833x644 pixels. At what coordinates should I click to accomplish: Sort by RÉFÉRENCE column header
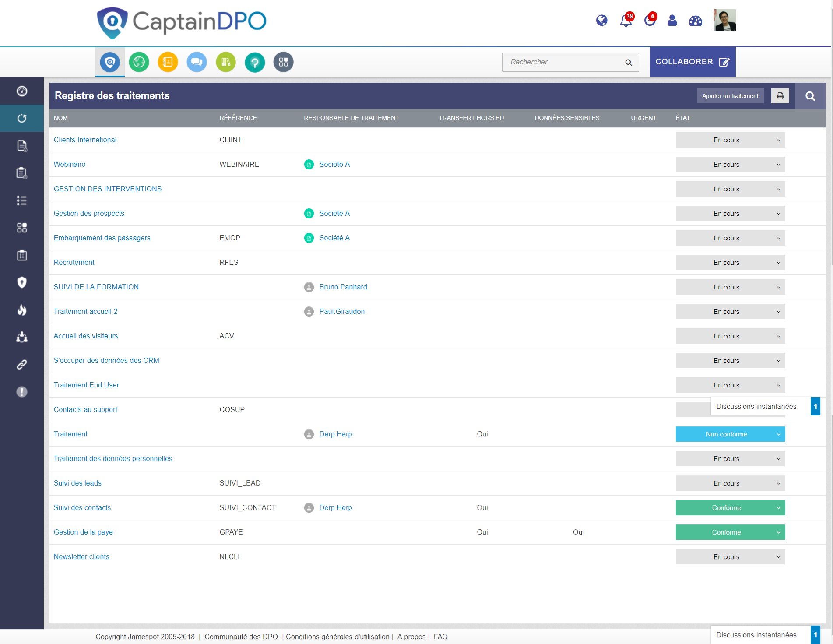coord(238,118)
